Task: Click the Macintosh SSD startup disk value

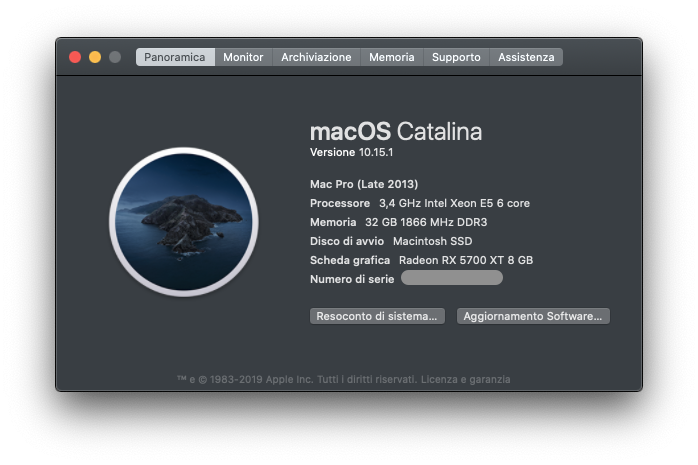Action: coord(433,241)
